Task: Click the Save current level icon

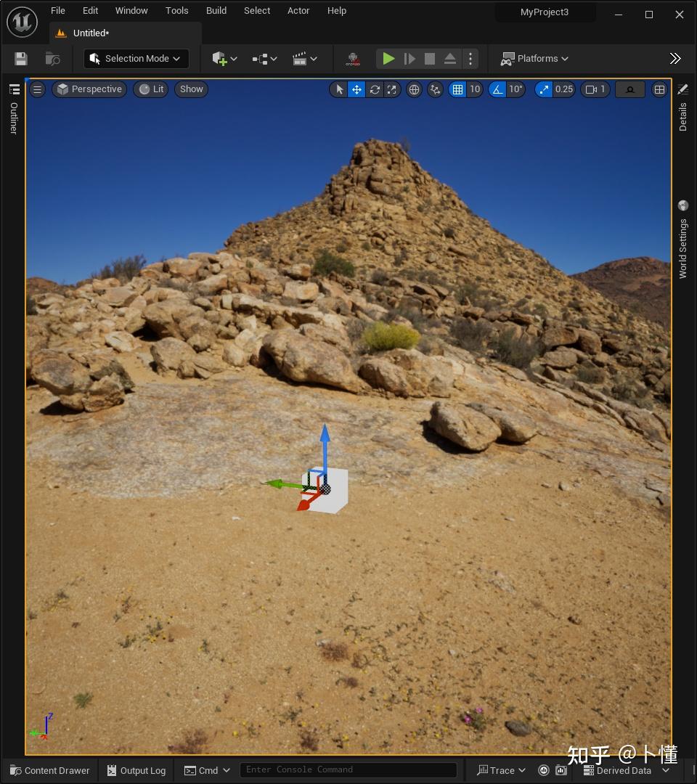Action: [20, 59]
